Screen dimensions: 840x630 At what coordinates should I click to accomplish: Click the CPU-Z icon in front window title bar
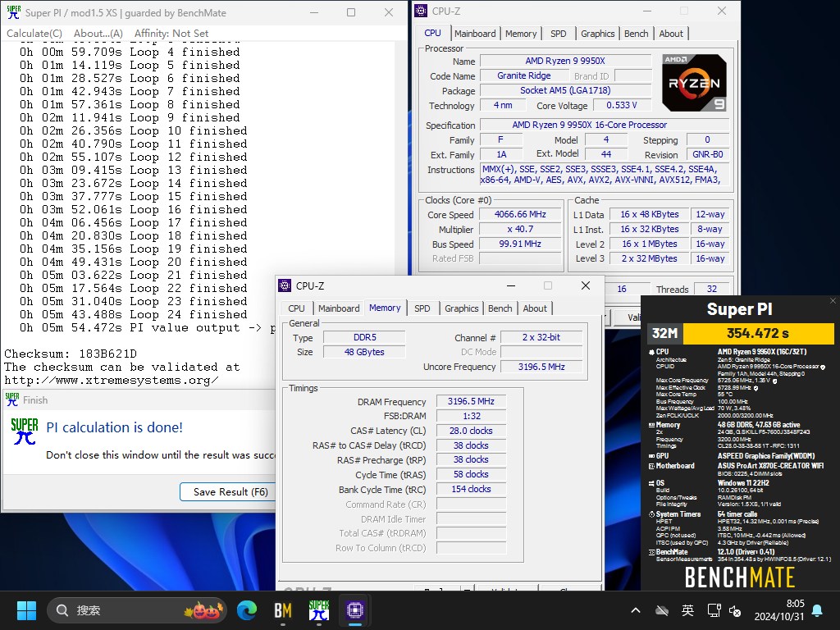[x=285, y=285]
